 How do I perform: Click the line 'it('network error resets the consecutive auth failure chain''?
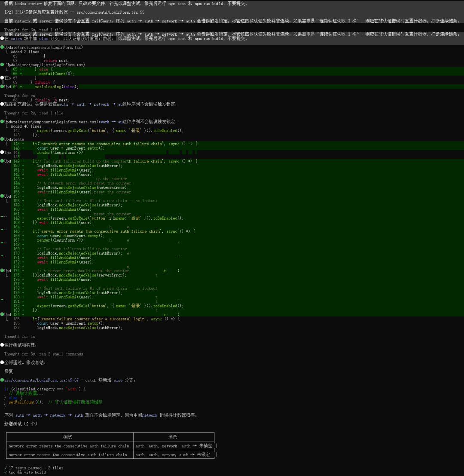tap(115, 144)
